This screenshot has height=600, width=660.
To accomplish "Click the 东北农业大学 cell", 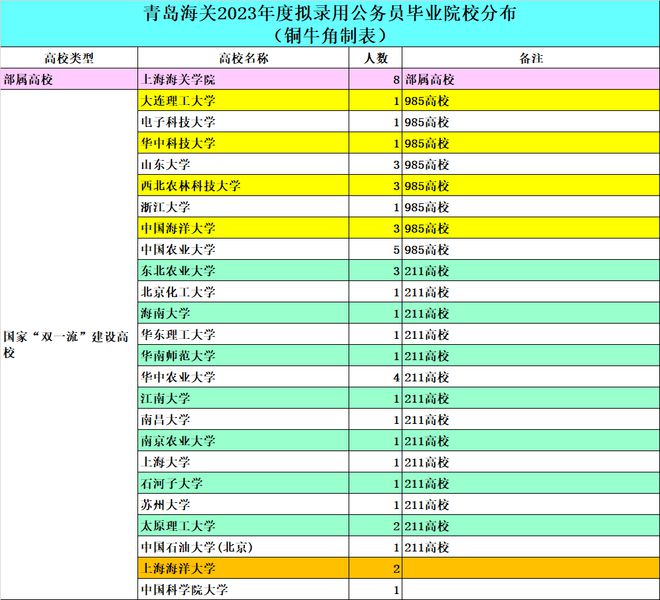I will point(243,271).
